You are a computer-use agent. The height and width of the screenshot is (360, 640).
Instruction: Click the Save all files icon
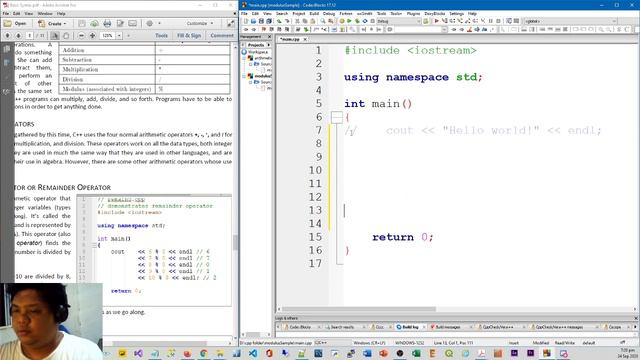[269, 21]
